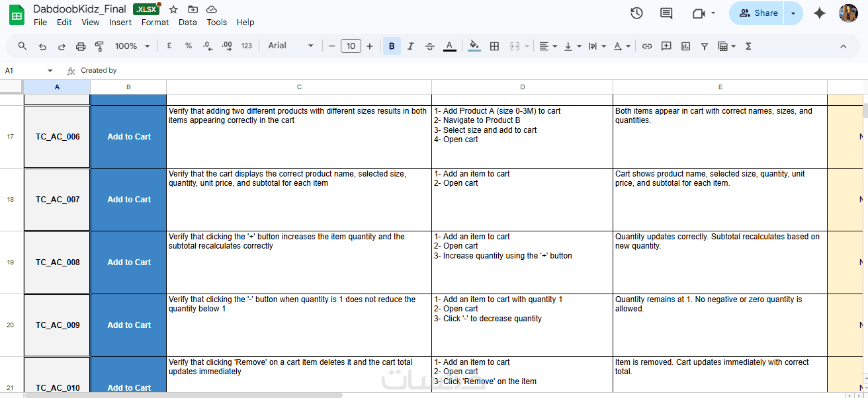868x398 pixels.
Task: Insert a chart
Action: coord(685,46)
